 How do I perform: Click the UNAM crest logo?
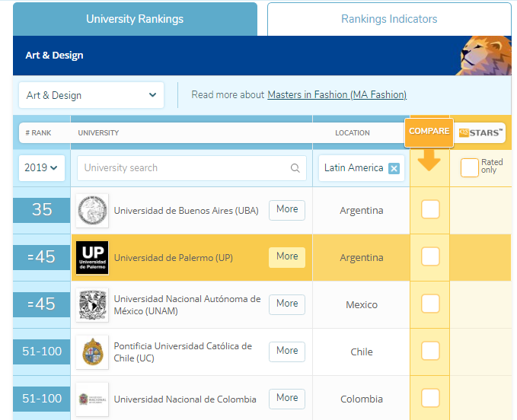(x=92, y=304)
